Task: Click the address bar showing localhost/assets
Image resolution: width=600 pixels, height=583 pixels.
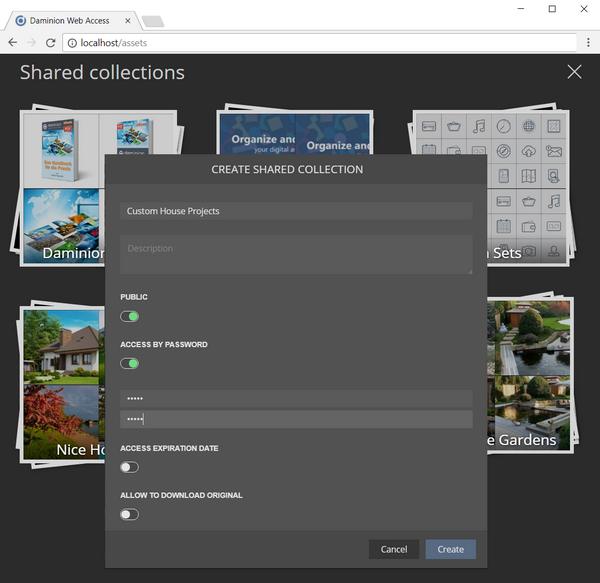Action: coord(320,43)
